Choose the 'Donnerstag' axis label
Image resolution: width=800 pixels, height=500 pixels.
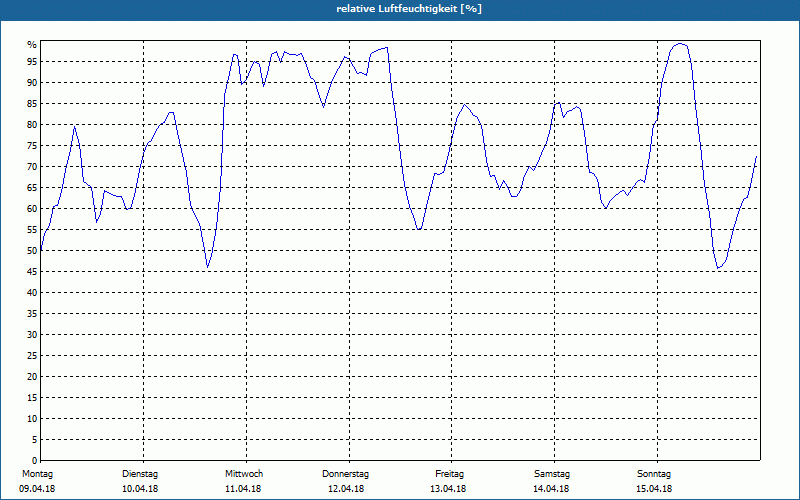click(345, 474)
